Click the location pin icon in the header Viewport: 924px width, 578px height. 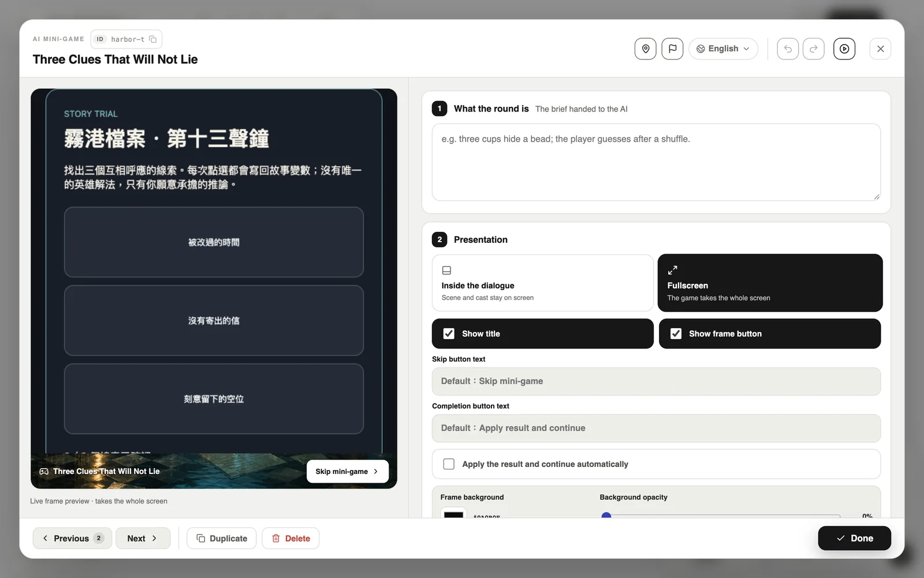tap(646, 49)
